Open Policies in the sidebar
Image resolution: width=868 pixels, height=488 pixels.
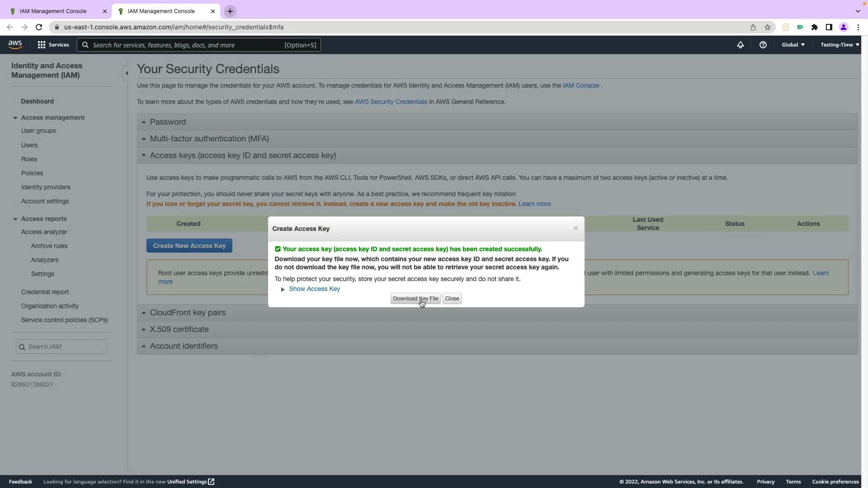coord(32,173)
